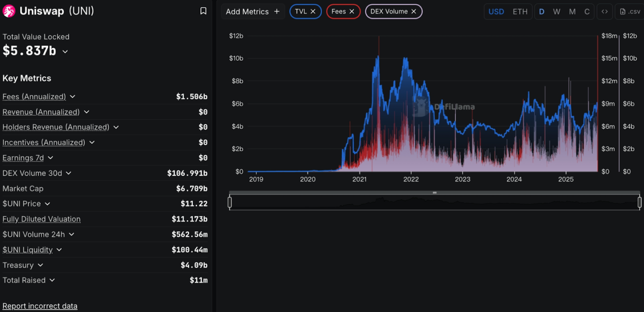Open the embed code icon
The image size is (644, 312).
click(605, 12)
